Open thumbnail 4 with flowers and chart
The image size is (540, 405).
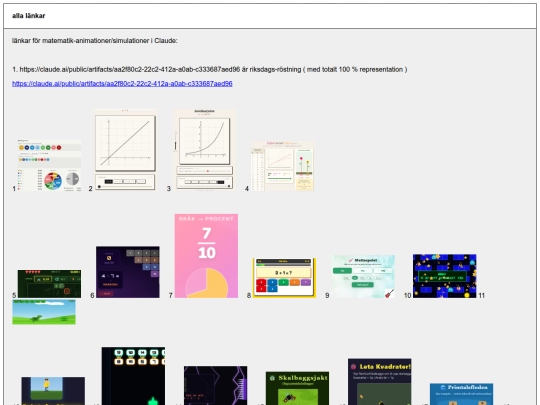pyautogui.click(x=282, y=166)
